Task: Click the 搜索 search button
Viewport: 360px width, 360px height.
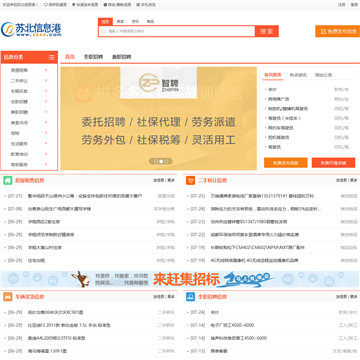Action: 267,31
